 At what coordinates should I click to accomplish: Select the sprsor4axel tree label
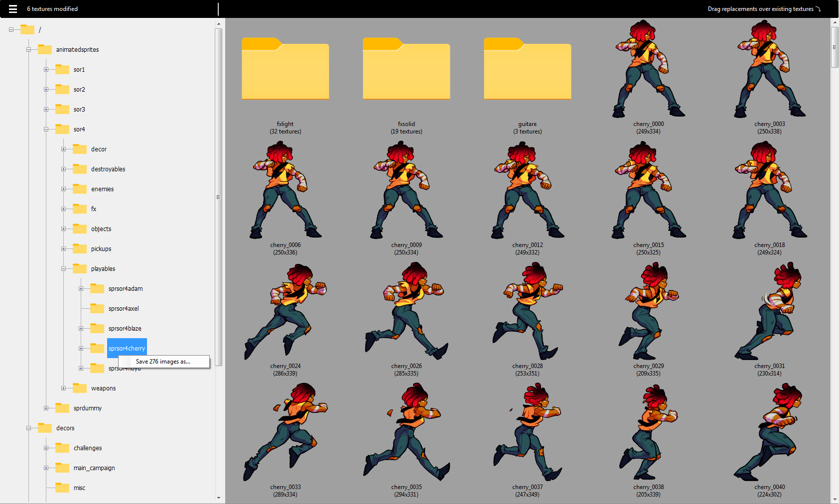[x=124, y=309]
